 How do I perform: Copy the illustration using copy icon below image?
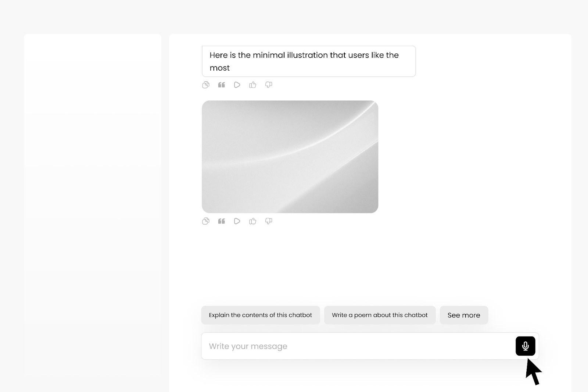[x=206, y=221]
